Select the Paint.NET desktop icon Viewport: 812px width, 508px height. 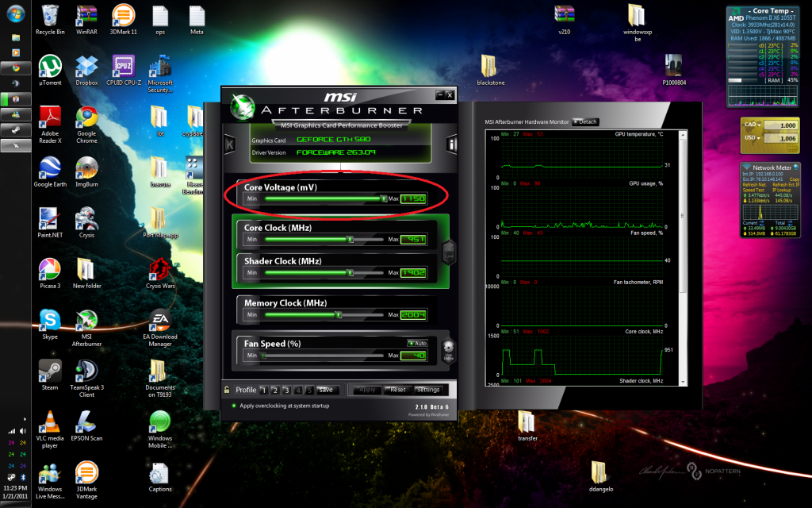(x=50, y=223)
